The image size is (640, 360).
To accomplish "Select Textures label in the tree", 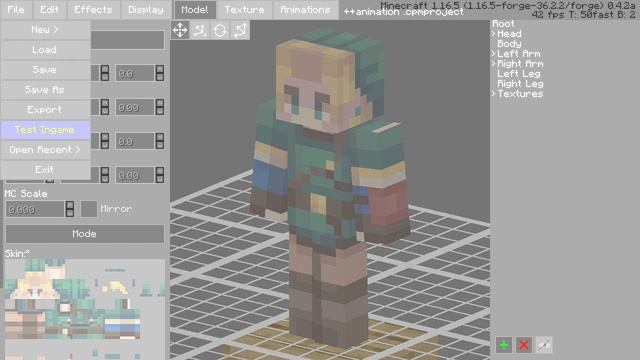I will [520, 93].
